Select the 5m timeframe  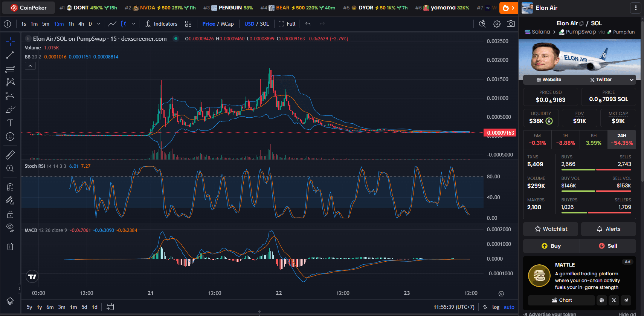pyautogui.click(x=46, y=24)
